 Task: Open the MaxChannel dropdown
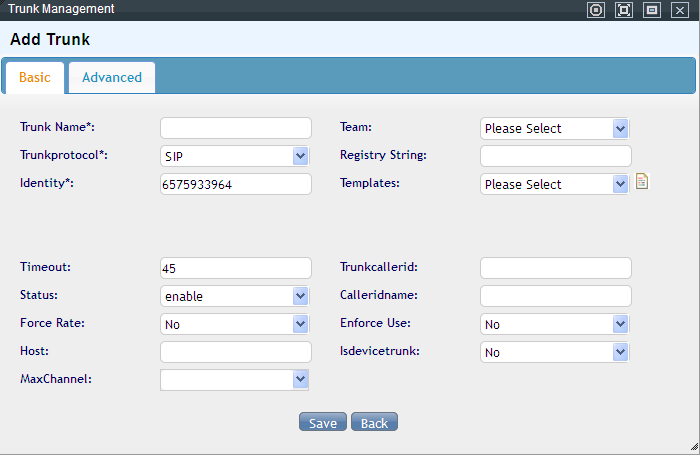pyautogui.click(x=235, y=379)
